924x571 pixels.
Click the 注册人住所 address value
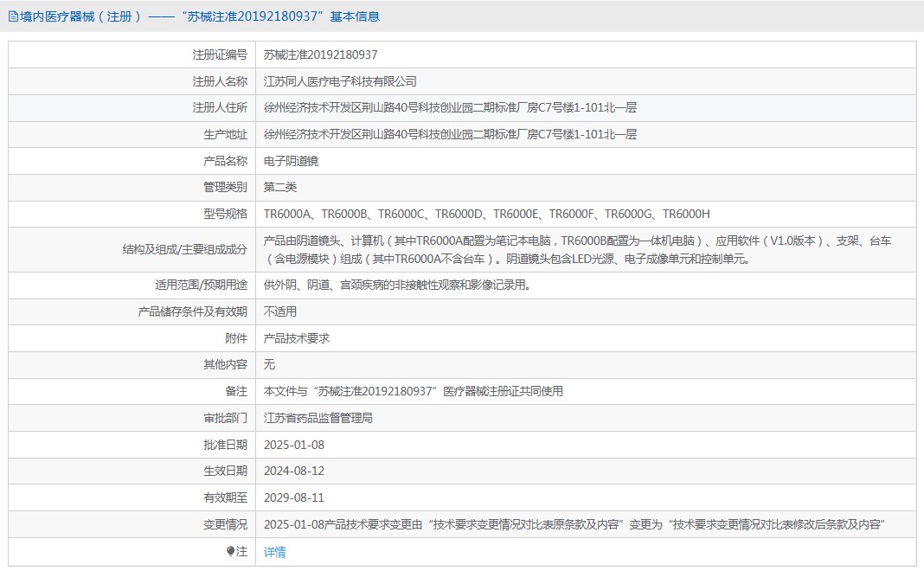450,108
